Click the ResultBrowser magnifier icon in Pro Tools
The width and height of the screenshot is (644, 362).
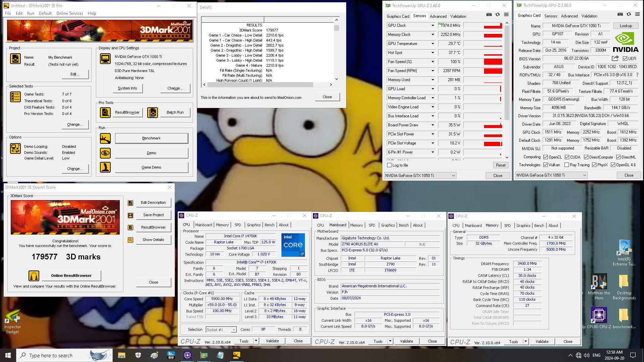(105, 112)
